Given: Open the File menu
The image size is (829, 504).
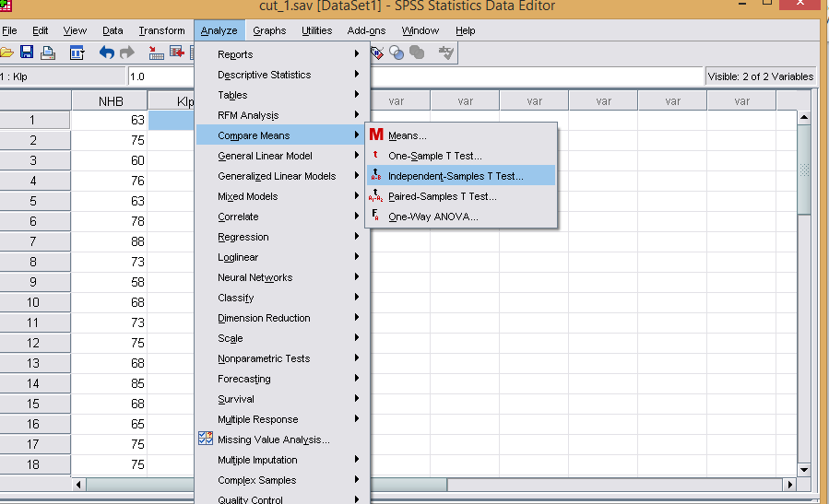Looking at the screenshot, I should coord(9,30).
